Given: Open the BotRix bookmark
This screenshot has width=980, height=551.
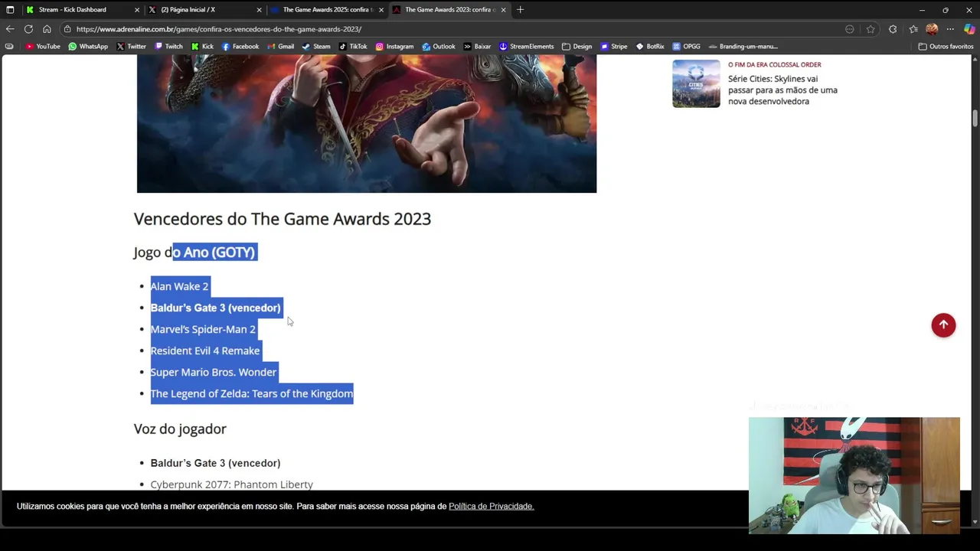Looking at the screenshot, I should tap(651, 47).
